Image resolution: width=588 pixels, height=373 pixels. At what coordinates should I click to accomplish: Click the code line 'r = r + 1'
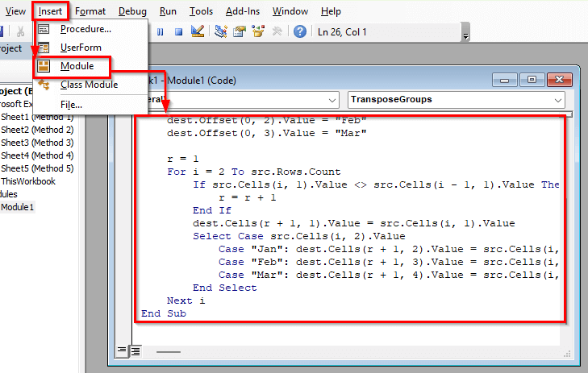pyautogui.click(x=248, y=197)
